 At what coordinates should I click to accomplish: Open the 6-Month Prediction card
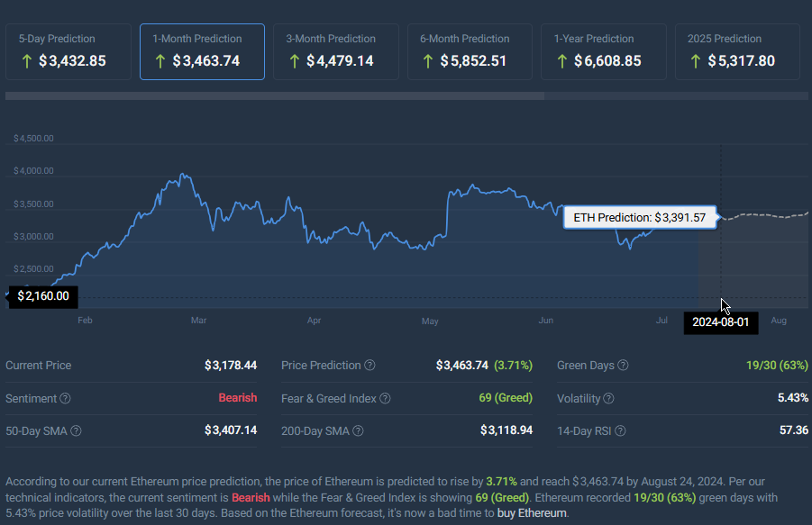pos(470,51)
